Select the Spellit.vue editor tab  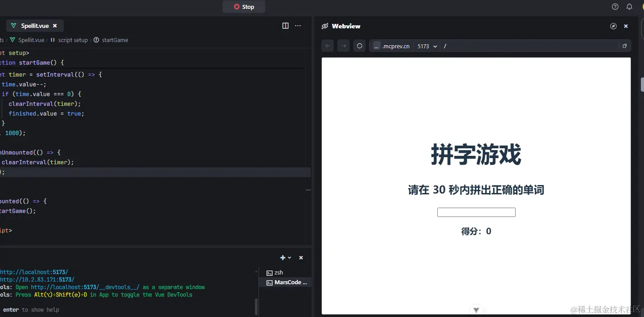pyautogui.click(x=35, y=26)
